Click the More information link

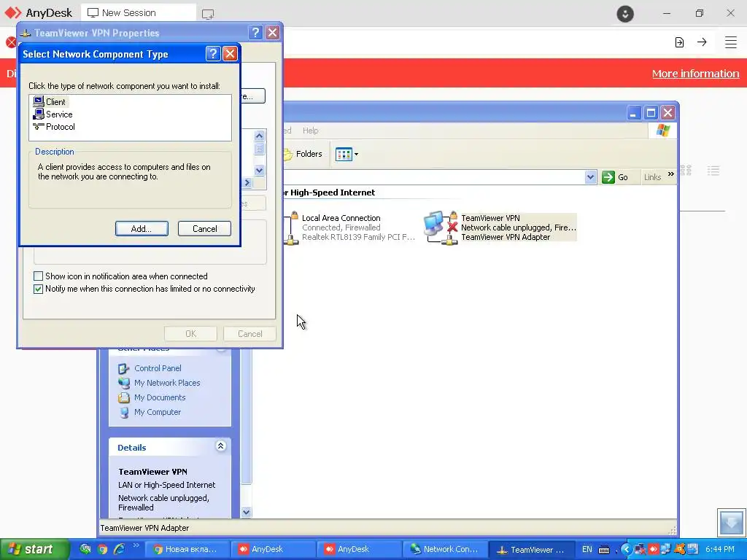(695, 74)
